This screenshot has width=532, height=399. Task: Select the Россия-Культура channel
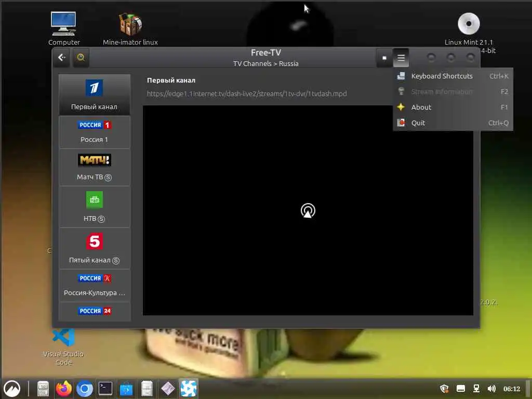(95, 286)
